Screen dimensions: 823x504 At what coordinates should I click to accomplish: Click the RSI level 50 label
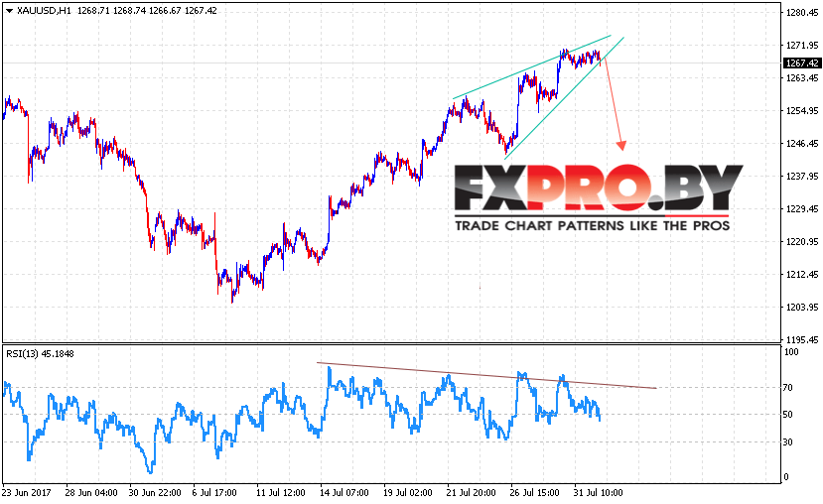(788, 415)
